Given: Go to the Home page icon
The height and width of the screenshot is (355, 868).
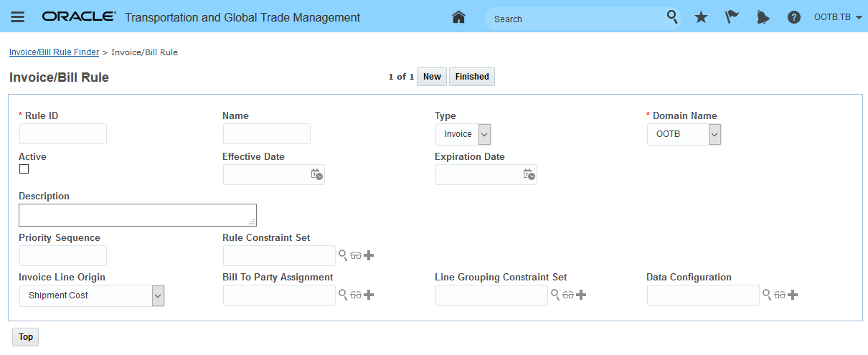Looking at the screenshot, I should [459, 17].
